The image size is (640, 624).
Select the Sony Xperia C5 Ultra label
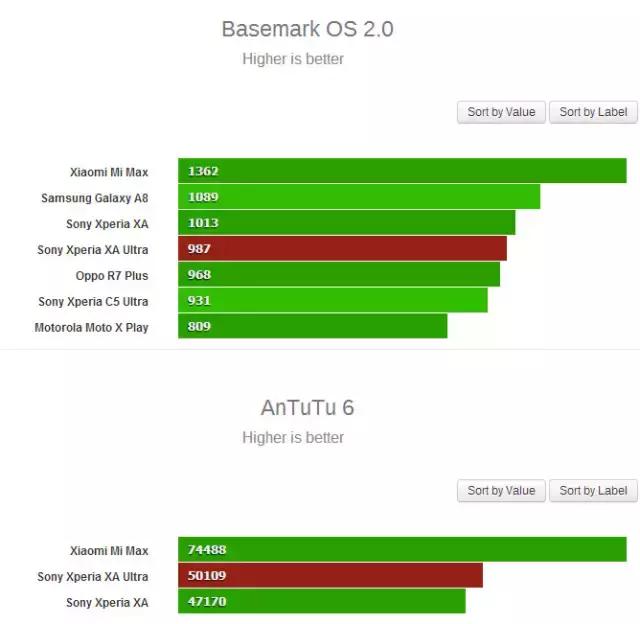click(93, 301)
